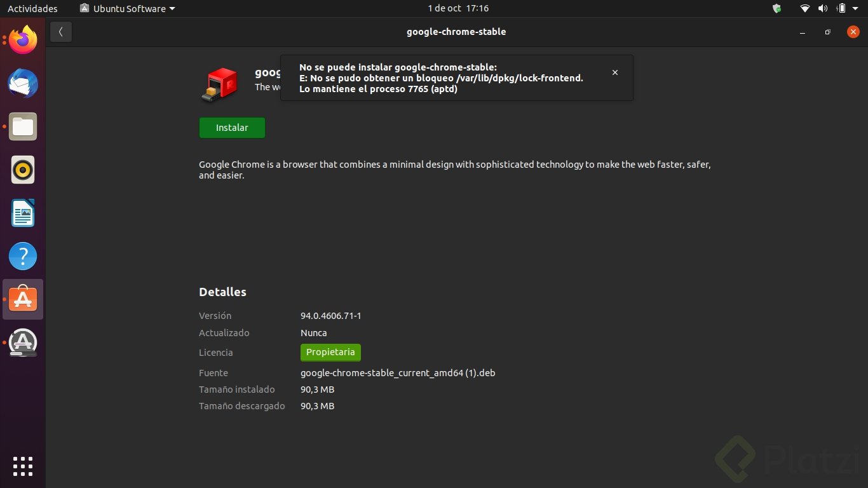Click the Tamaño descargado label

pyautogui.click(x=242, y=406)
